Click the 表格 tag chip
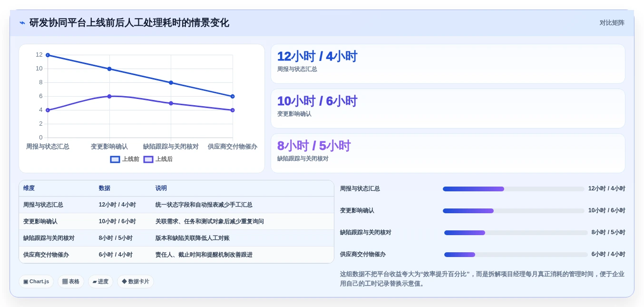Screen dimensions: 644x307 pos(71,281)
